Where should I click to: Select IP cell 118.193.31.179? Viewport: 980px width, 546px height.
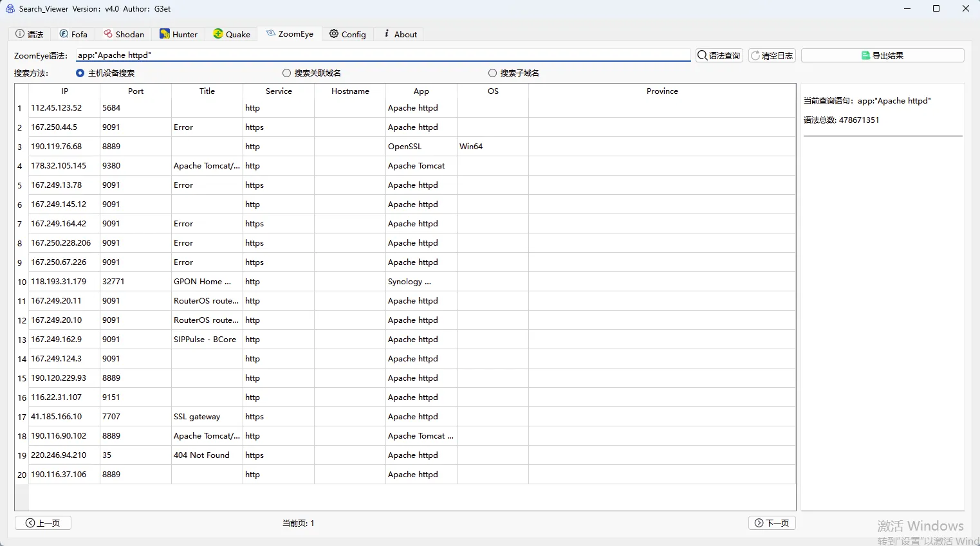point(64,282)
